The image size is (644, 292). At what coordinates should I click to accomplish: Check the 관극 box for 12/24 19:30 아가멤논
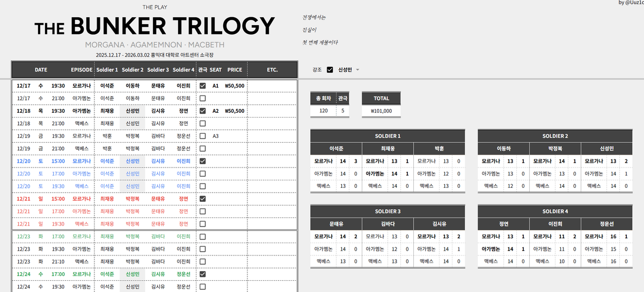203,287
